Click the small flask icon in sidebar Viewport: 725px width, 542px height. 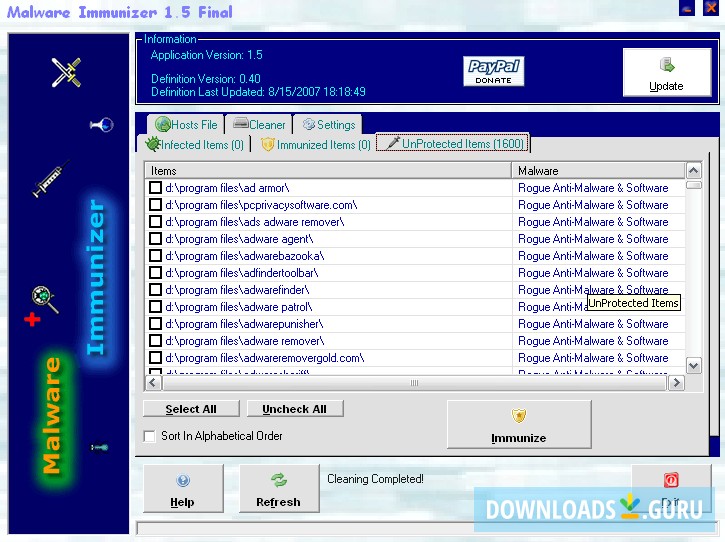[x=102, y=125]
